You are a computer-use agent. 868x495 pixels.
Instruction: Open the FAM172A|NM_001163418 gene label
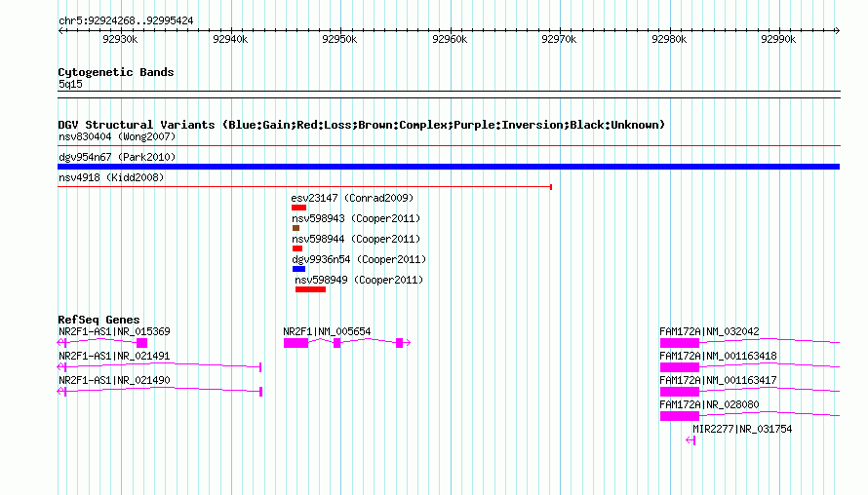point(718,357)
